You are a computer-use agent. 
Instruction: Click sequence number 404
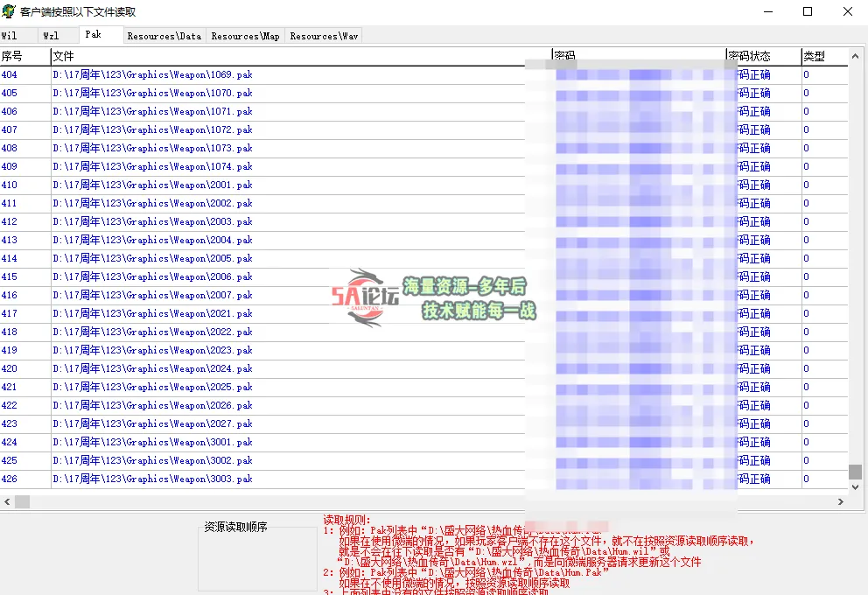point(10,74)
